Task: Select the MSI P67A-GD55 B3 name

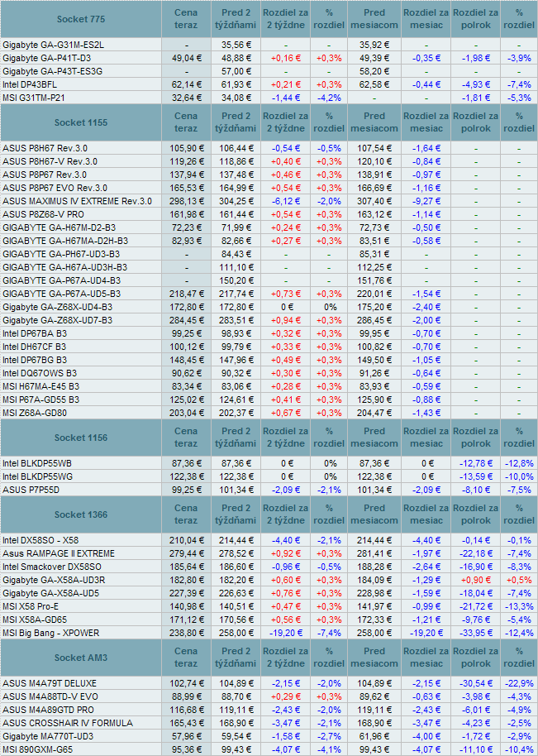Action: coord(41,400)
